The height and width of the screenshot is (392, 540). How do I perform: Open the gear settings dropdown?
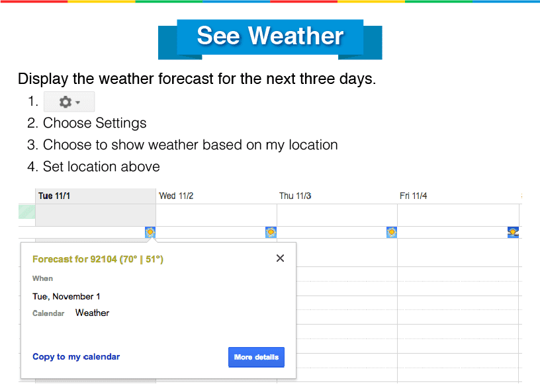tap(69, 102)
